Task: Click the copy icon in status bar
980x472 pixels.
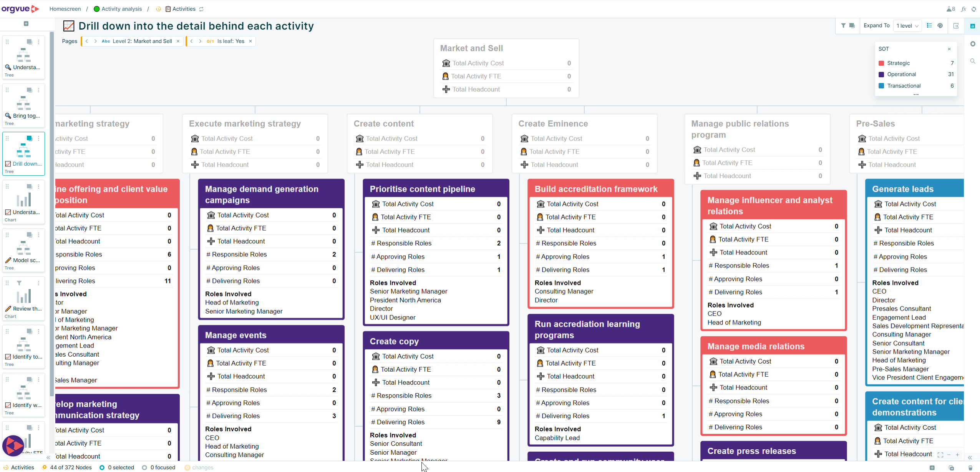Action: click(951, 468)
